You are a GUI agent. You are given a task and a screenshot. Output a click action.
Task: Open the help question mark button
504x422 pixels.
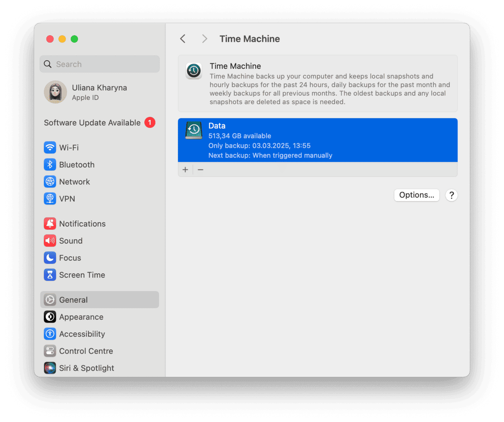click(x=451, y=195)
